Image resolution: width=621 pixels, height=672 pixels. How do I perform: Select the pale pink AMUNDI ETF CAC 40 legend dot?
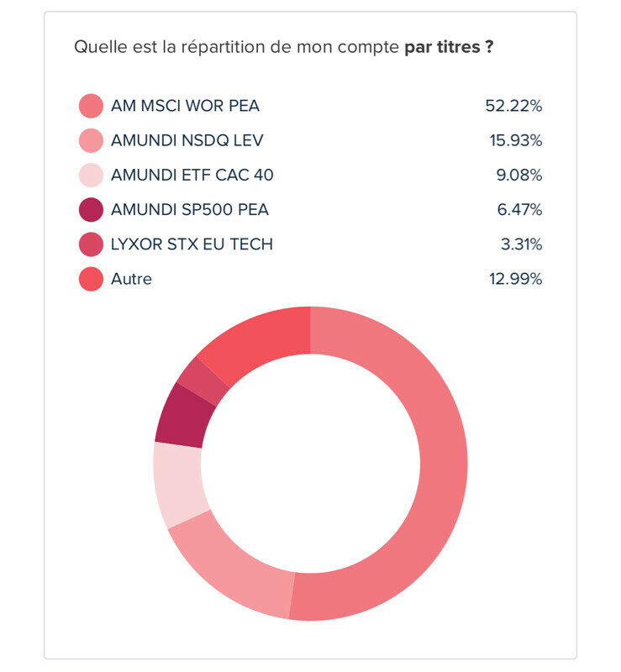coord(91,175)
